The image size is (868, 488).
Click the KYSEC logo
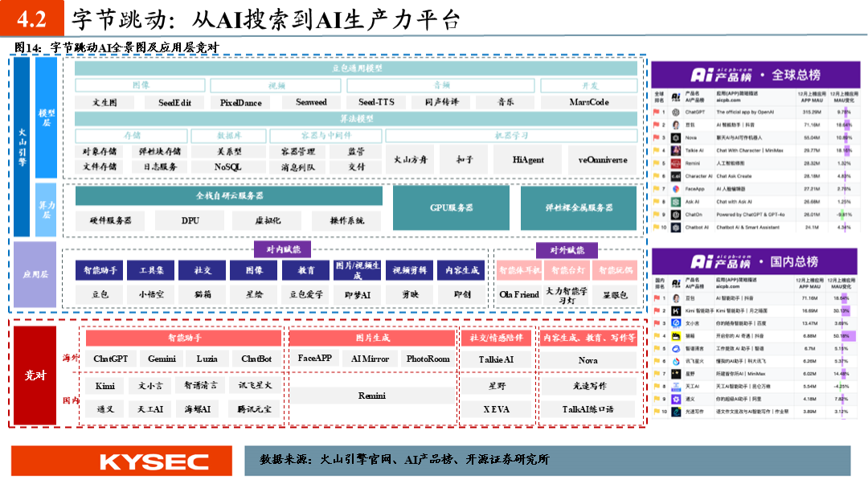click(x=154, y=461)
